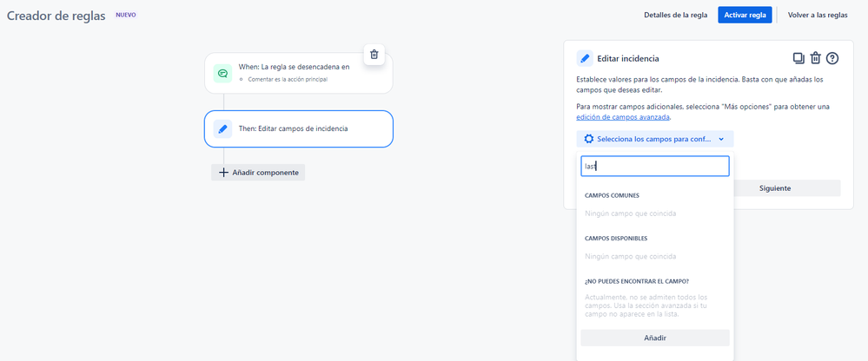Click Activar regla button
This screenshot has width=868, height=361.
point(745,15)
